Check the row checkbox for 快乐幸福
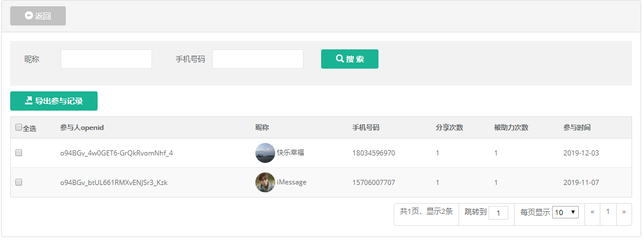The height and width of the screenshot is (240, 644). tap(19, 153)
